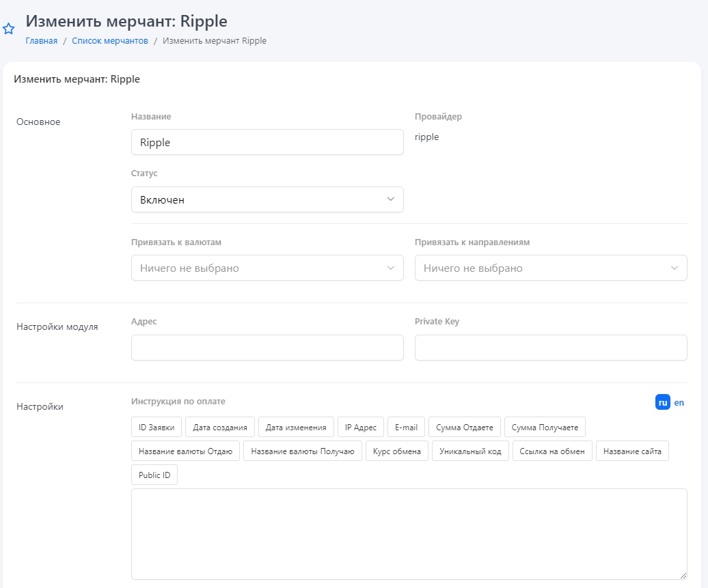Insert the ID Заявки tag
The width and height of the screenshot is (708, 588).
pos(156,428)
